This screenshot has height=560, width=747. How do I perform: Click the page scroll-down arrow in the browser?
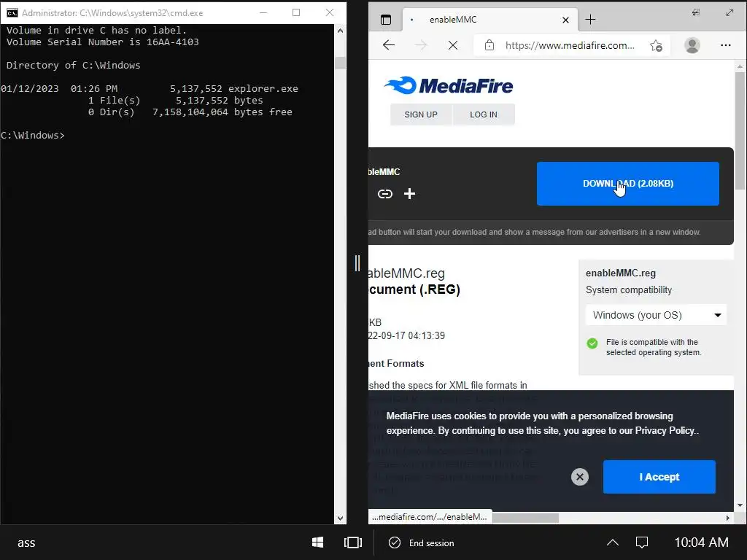tap(740, 505)
